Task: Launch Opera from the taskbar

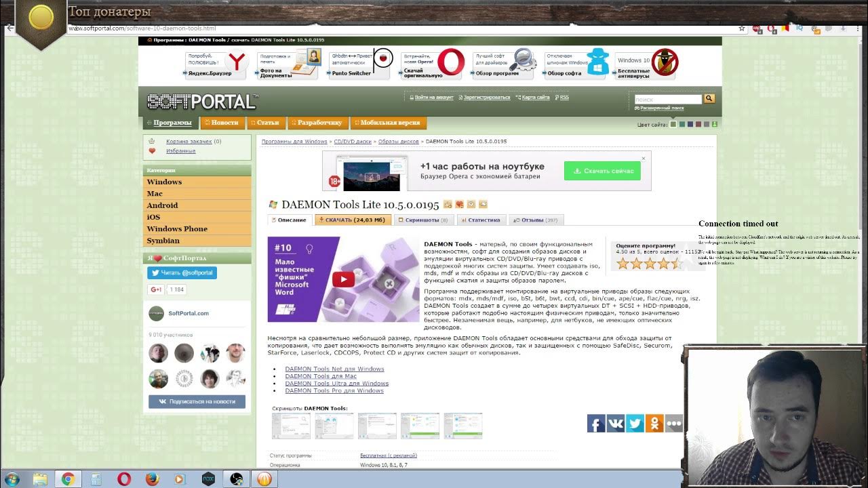Action: 124,479
